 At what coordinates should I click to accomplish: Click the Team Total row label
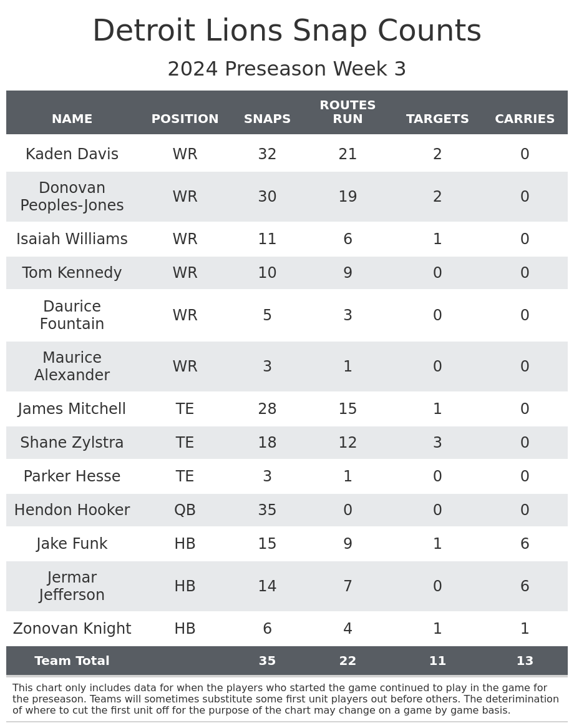(x=72, y=661)
